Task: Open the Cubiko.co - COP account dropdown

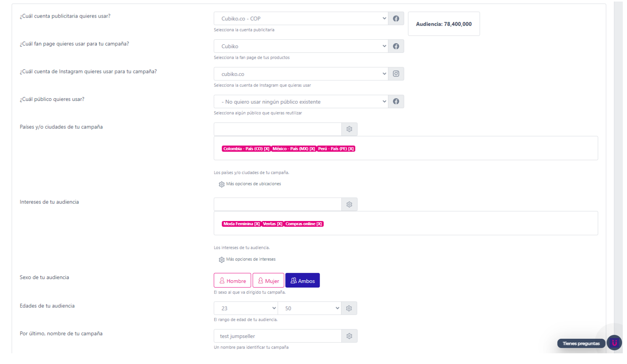Action: click(301, 19)
